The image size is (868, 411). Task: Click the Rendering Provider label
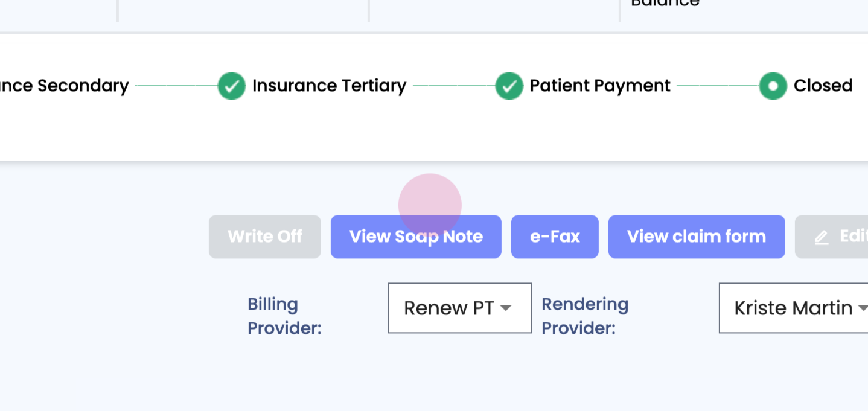click(x=585, y=316)
